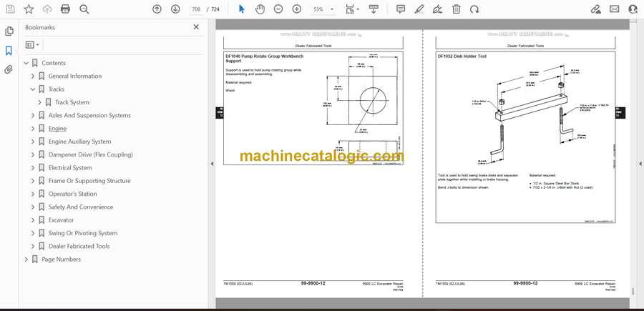Click the page number field showing 708
Viewport: 644px width, 311px height.
coord(196,9)
